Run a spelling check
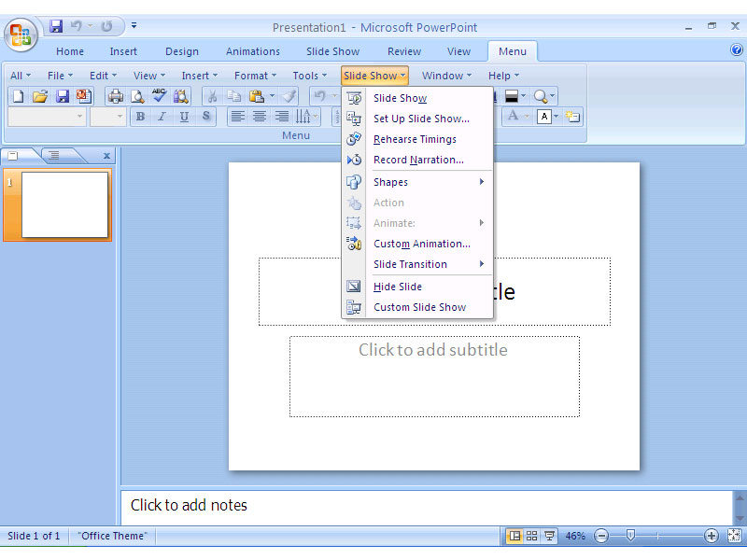Viewport: 747px width, 560px height. (159, 95)
